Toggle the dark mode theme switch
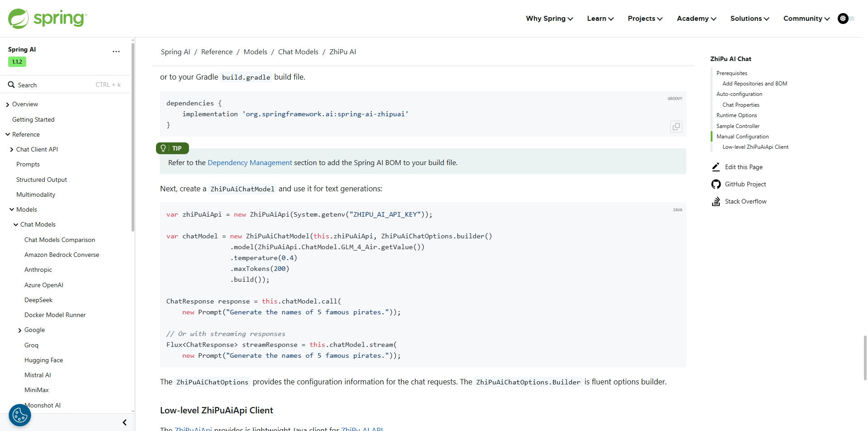 pyautogui.click(x=846, y=19)
